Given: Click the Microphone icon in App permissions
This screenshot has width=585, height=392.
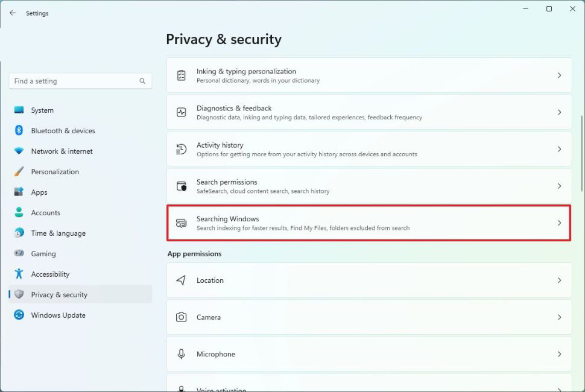Looking at the screenshot, I should [x=181, y=354].
